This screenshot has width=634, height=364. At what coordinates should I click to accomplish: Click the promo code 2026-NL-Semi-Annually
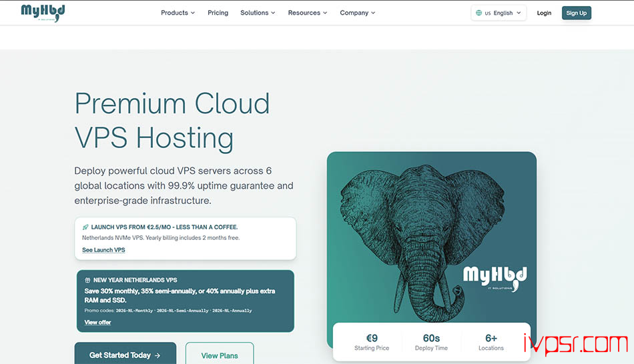(182, 311)
